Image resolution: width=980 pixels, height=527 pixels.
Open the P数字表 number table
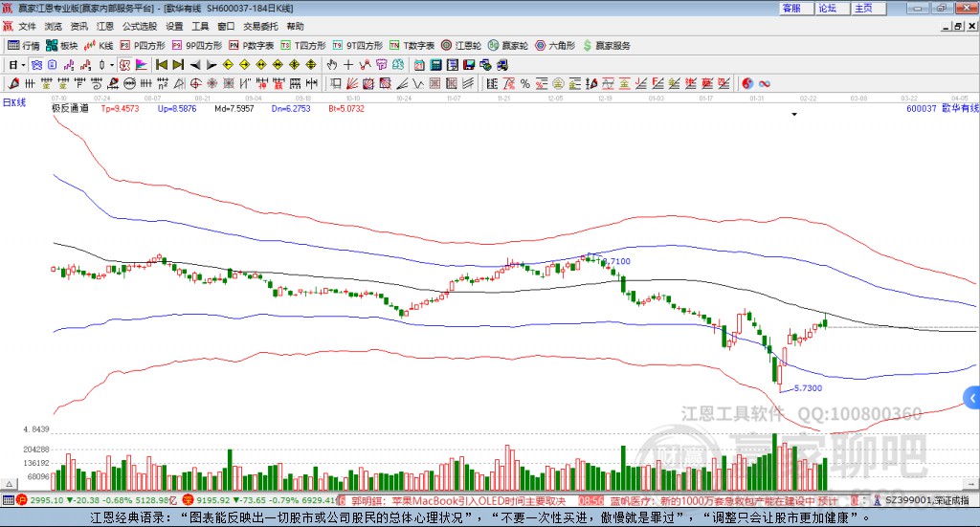click(x=252, y=46)
